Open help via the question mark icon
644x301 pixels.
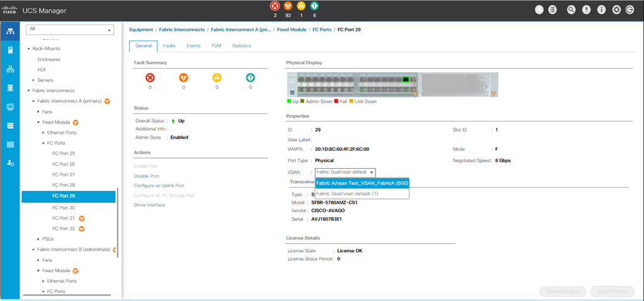[x=586, y=10]
